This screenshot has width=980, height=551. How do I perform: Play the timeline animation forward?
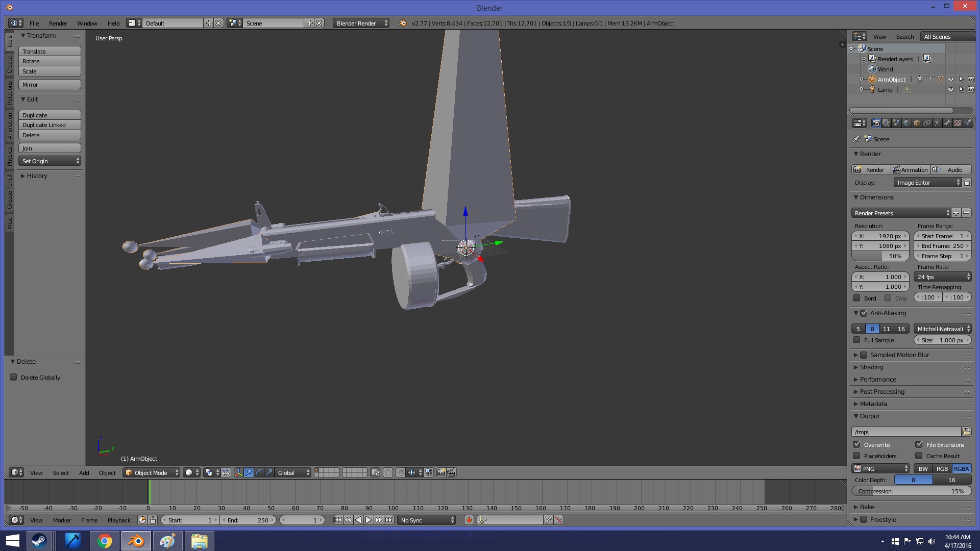point(369,520)
